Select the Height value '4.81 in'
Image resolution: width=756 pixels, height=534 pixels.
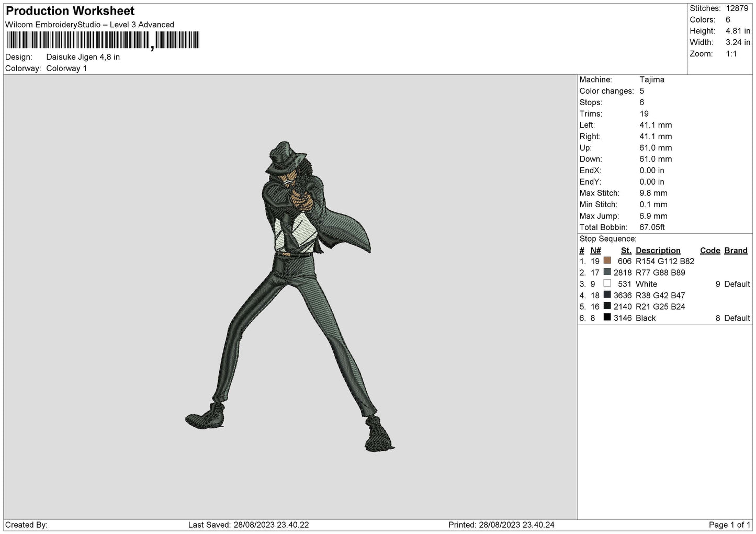[738, 31]
